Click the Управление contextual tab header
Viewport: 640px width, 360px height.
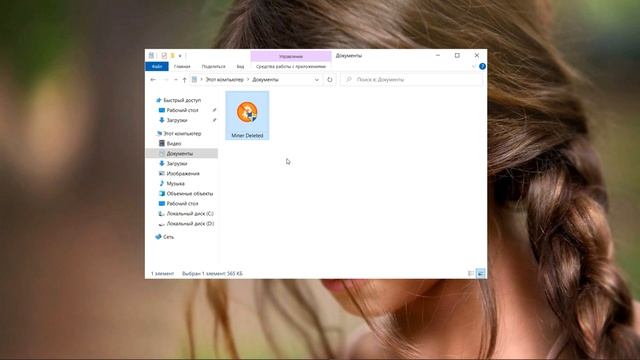tap(291, 56)
